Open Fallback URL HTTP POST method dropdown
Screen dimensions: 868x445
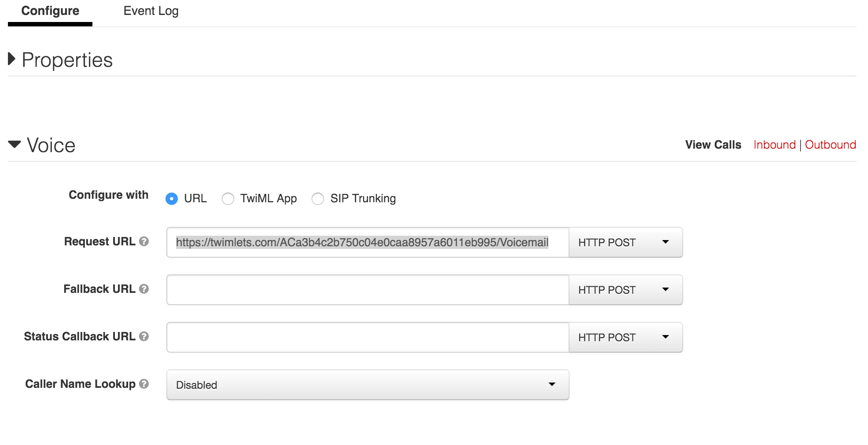[625, 290]
